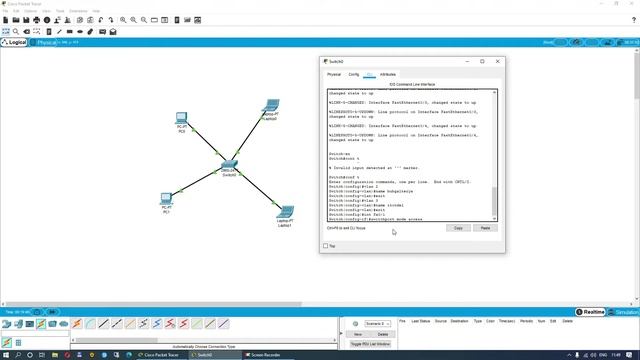640x360 pixels.
Task: Choose the console cable connection
Action: point(90,324)
